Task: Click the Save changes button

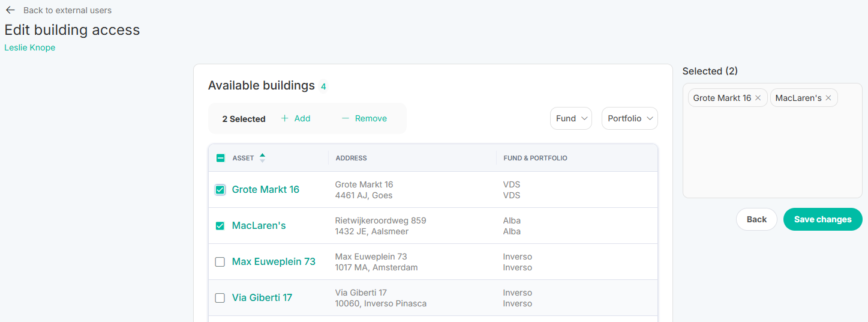Action: point(823,219)
